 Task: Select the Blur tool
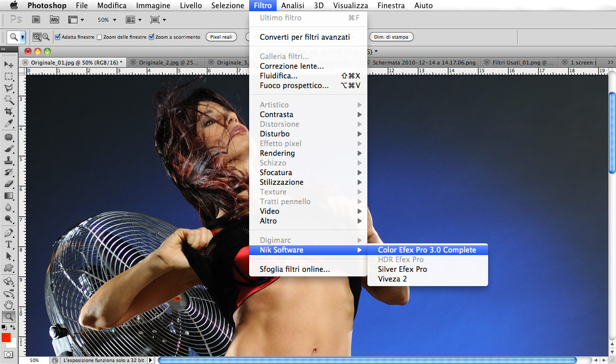coord(9,208)
